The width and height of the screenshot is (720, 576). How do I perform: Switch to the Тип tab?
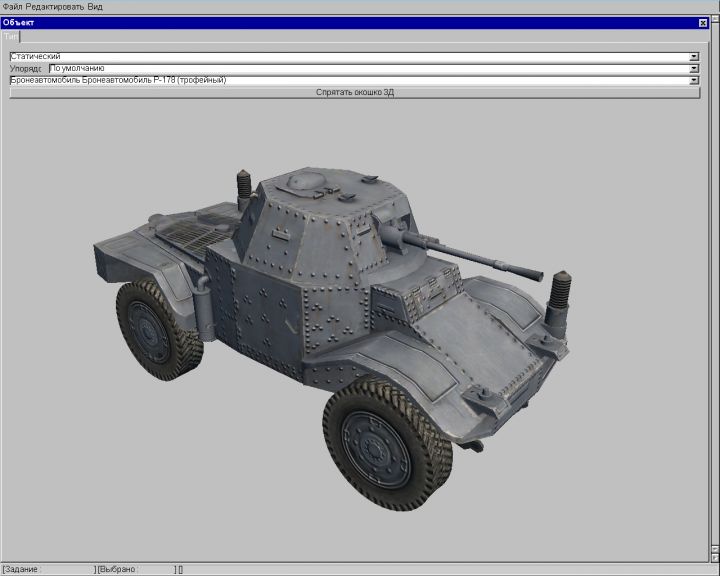coord(11,36)
